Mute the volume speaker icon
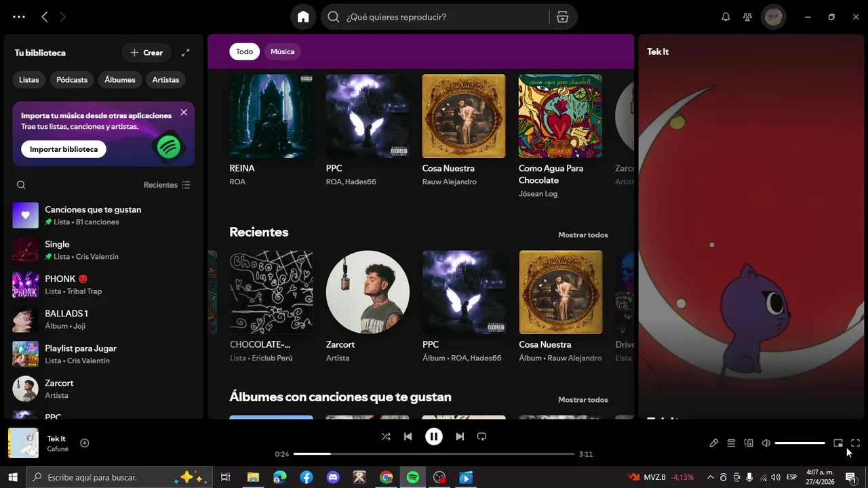This screenshot has width=868, height=488. pos(766,443)
